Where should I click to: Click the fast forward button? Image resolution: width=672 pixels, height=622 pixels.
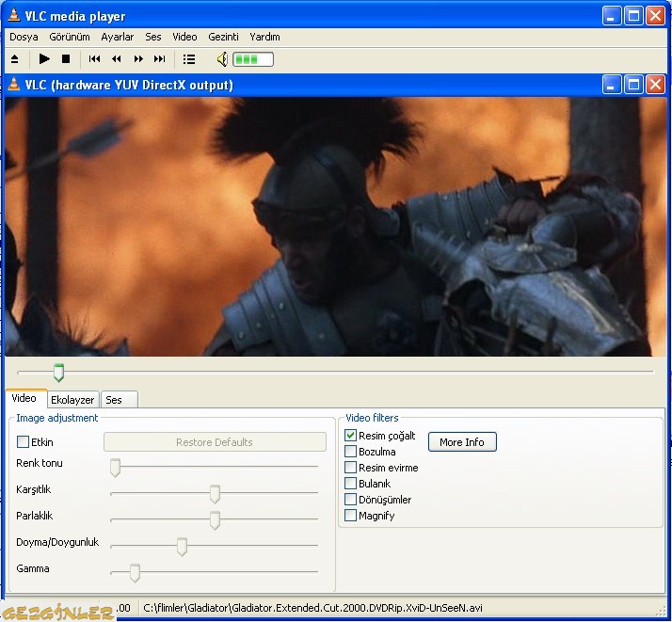[138, 58]
